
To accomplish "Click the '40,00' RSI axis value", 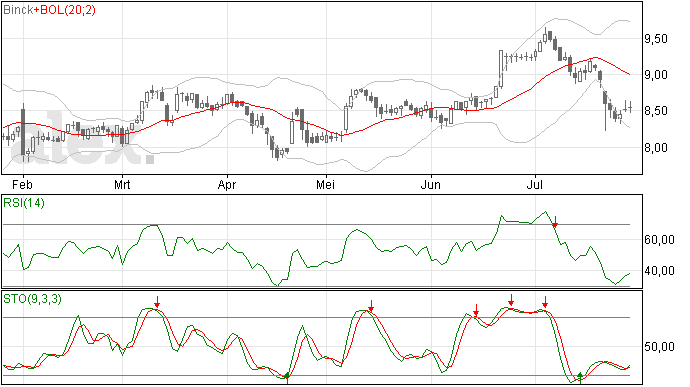I will tap(659, 271).
